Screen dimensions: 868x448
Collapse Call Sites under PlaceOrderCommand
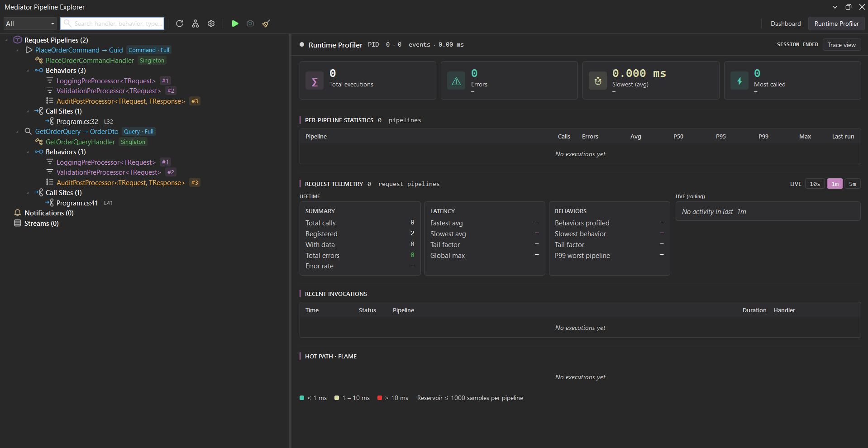(28, 111)
